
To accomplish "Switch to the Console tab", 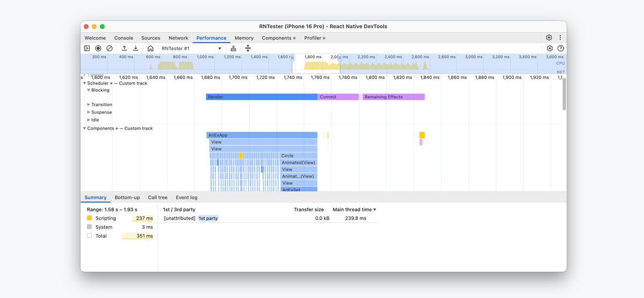I will pos(123,38).
